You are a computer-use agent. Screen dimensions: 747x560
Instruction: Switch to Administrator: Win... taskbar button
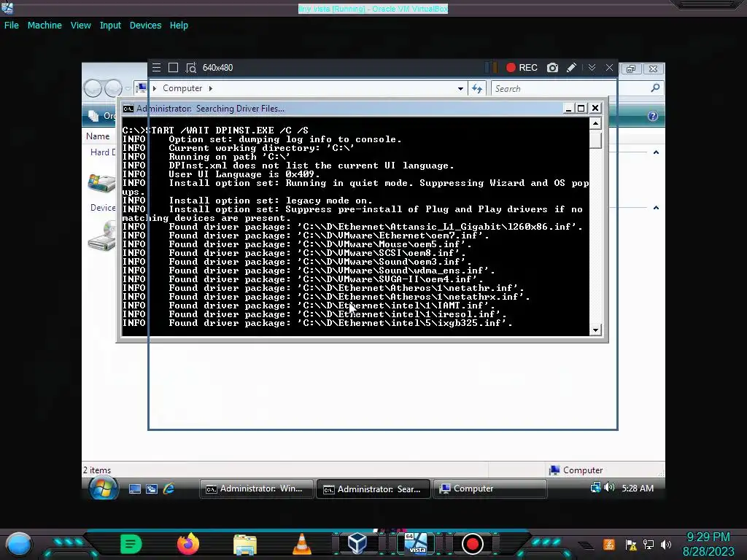point(256,489)
